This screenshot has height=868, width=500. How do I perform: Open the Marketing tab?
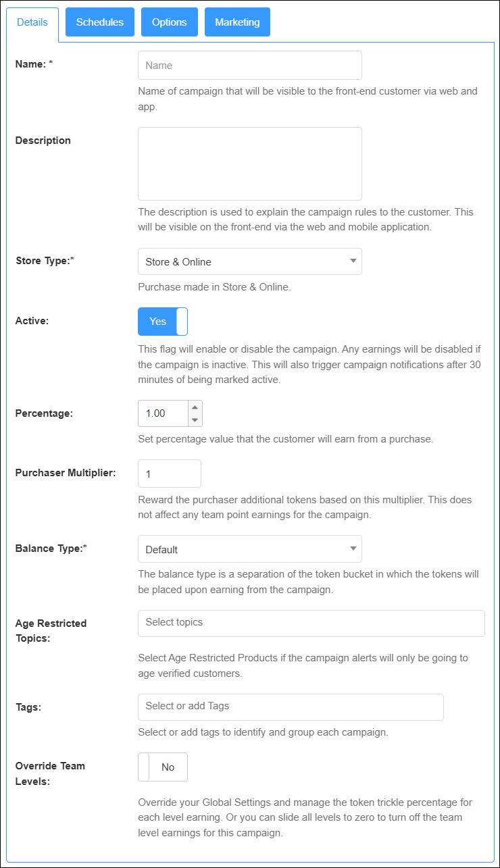click(x=237, y=22)
